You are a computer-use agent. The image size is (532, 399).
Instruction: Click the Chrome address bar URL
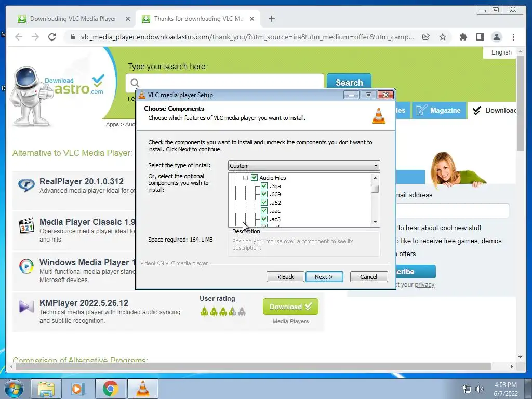click(247, 37)
